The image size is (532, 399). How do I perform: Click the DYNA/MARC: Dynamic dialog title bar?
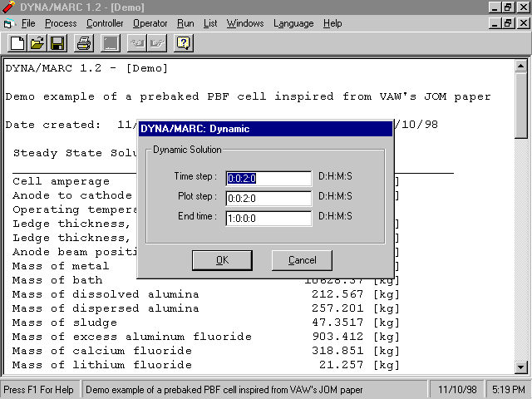(265, 129)
